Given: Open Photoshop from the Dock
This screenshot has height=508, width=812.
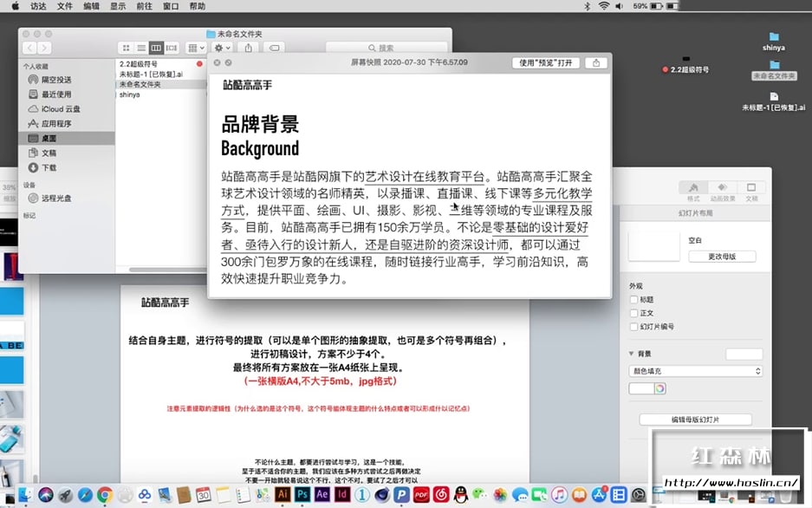Looking at the screenshot, I should click(x=302, y=494).
